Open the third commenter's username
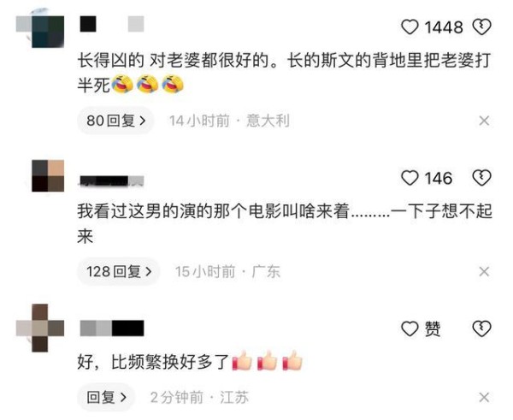Viewport: 513px width, 420px height. pos(112,328)
